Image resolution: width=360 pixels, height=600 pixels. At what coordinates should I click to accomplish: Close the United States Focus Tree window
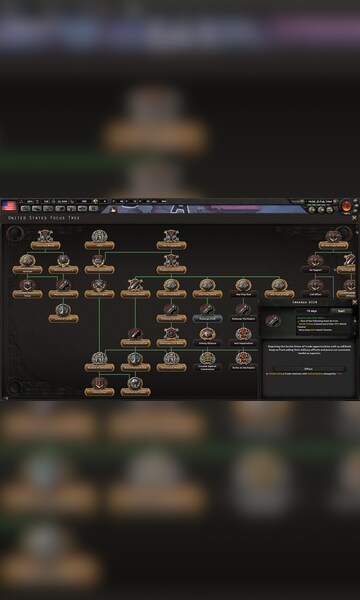pos(355,218)
